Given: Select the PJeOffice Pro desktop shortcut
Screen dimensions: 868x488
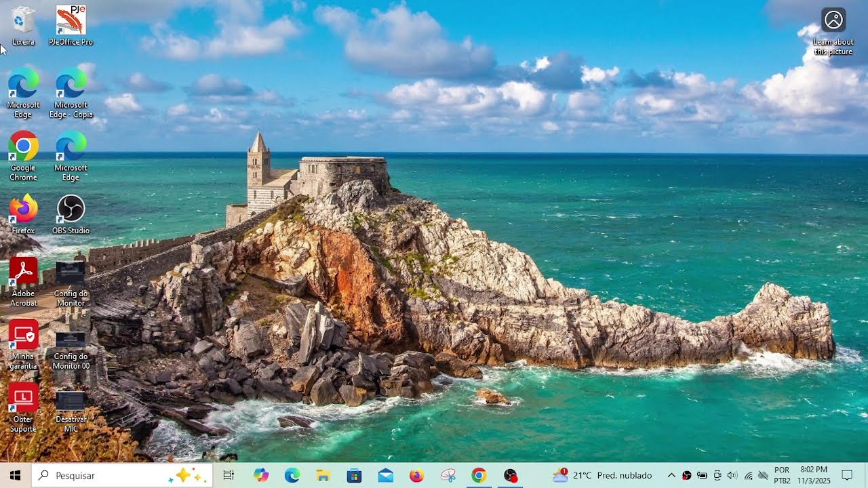Looking at the screenshot, I should (x=71, y=26).
